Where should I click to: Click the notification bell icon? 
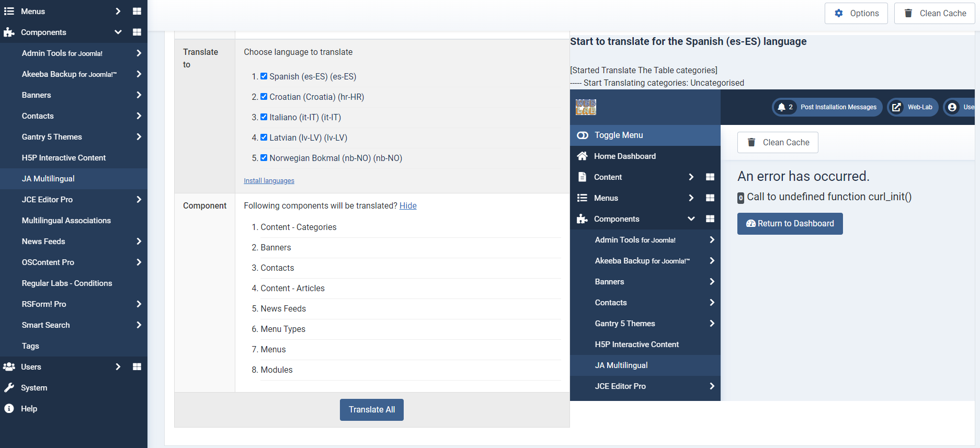781,107
